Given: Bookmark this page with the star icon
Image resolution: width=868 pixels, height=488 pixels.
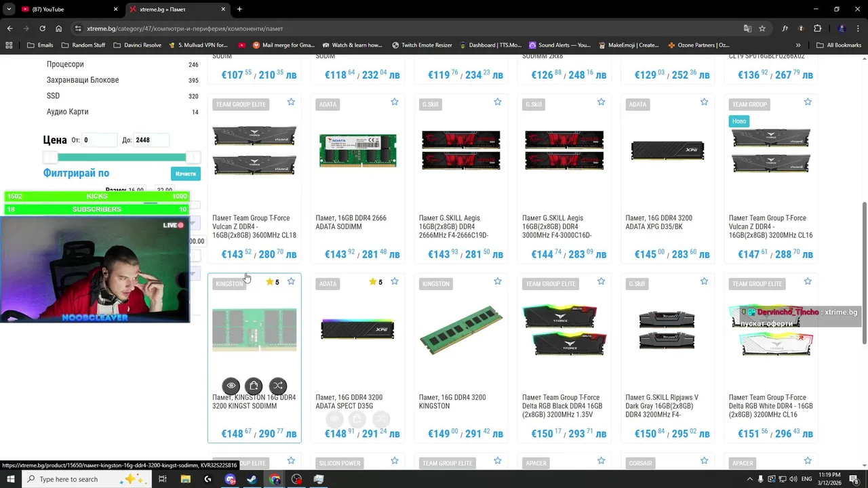Looking at the screenshot, I should (762, 28).
